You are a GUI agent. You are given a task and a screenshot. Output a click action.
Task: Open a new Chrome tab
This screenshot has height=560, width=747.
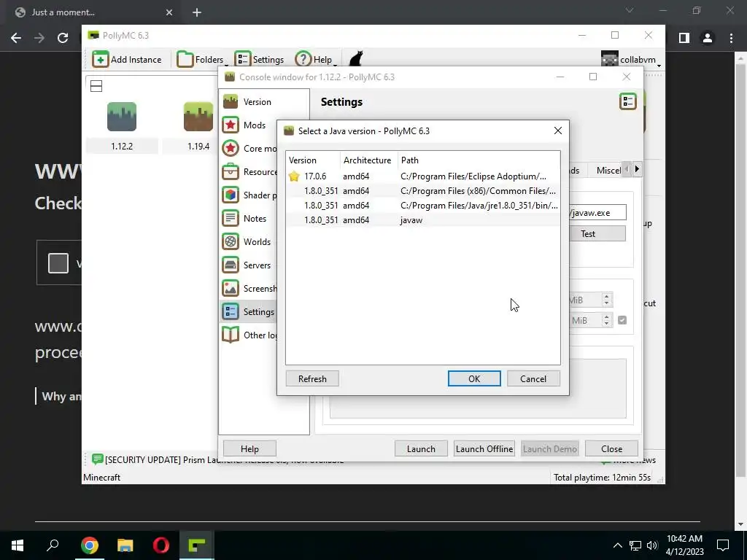click(x=197, y=12)
